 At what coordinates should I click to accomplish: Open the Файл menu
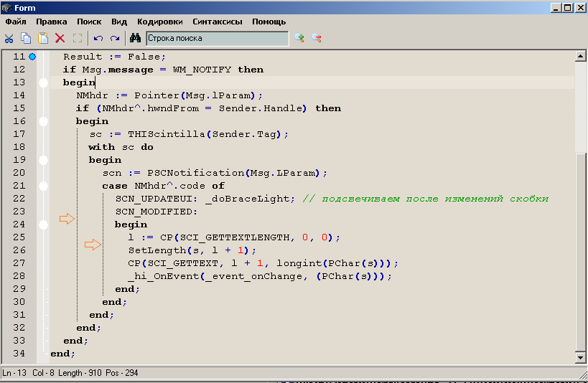[x=15, y=22]
